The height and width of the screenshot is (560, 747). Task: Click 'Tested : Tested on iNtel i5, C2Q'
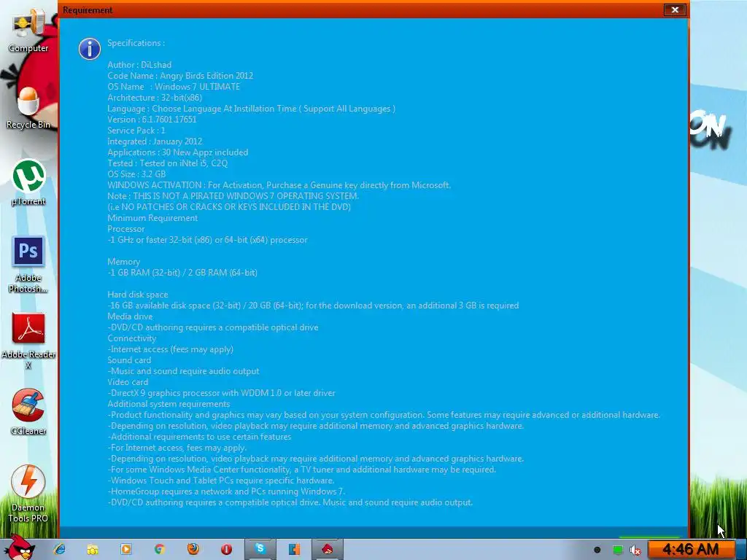pyautogui.click(x=168, y=163)
